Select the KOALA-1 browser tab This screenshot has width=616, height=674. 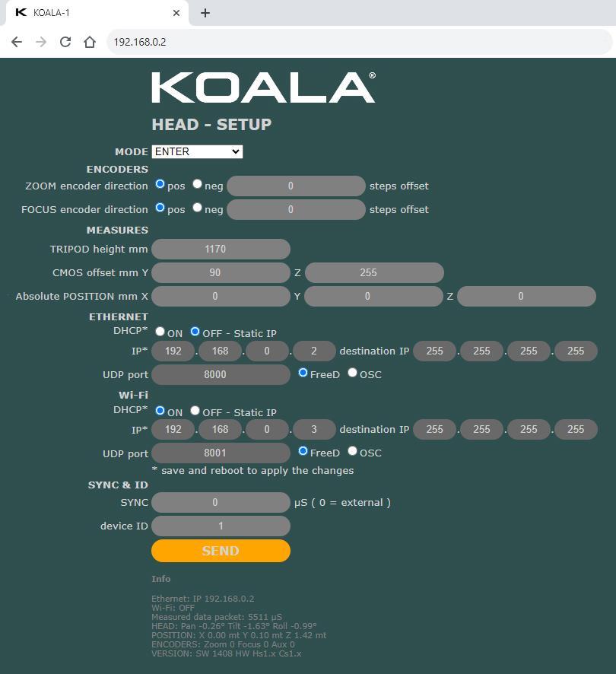[x=97, y=13]
